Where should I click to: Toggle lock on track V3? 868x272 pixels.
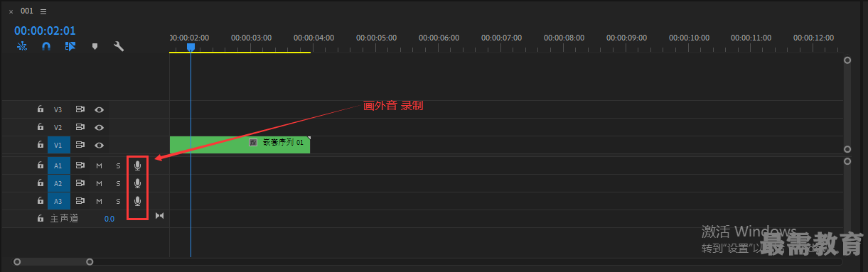[x=41, y=109]
